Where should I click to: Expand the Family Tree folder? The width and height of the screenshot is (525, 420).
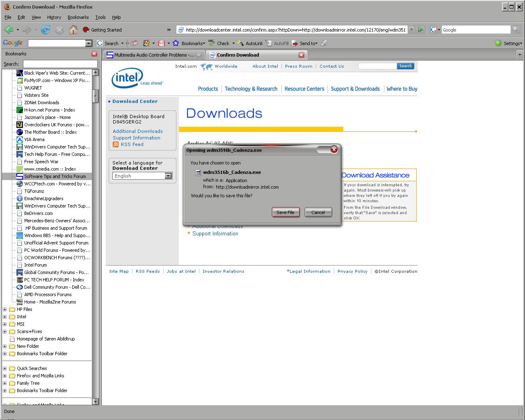tap(5, 383)
